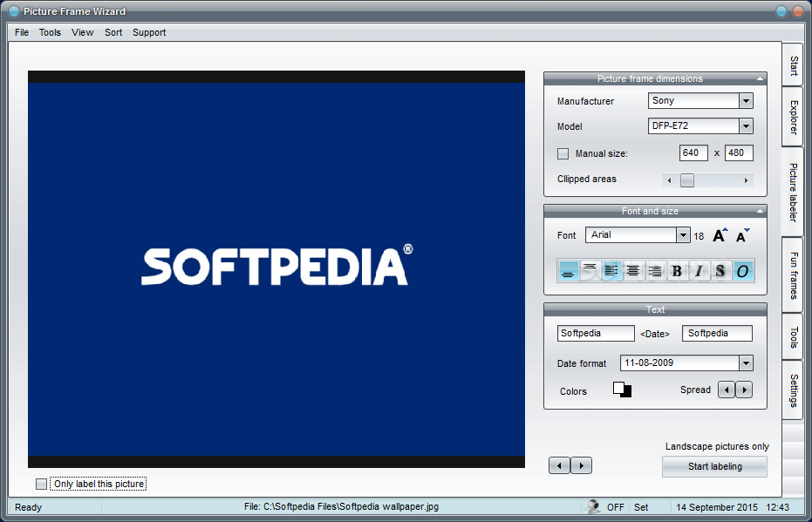
Task: Switch to the Fun frames side tab
Action: (x=793, y=275)
